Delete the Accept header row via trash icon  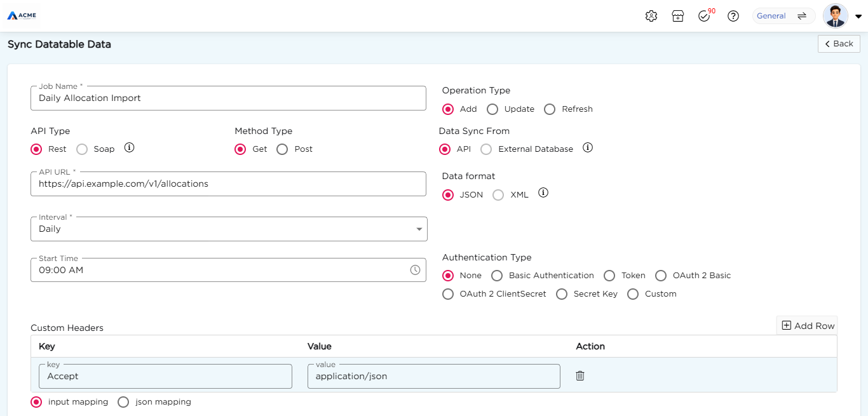(580, 375)
